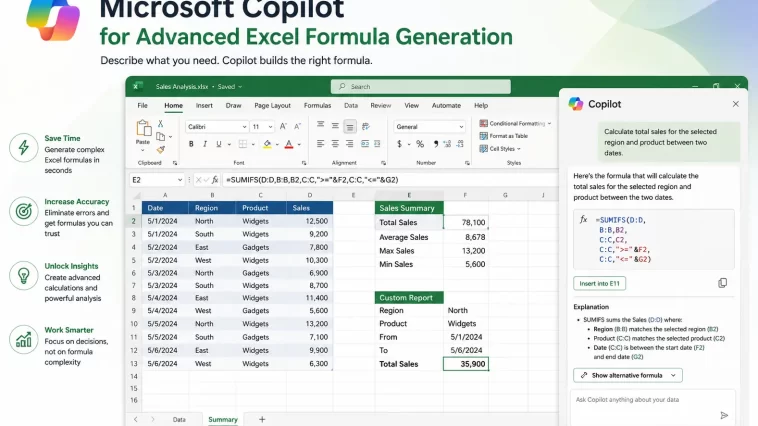Click the Borders icon in Font group
Image resolution: width=758 pixels, height=426 pixels.
243,144
